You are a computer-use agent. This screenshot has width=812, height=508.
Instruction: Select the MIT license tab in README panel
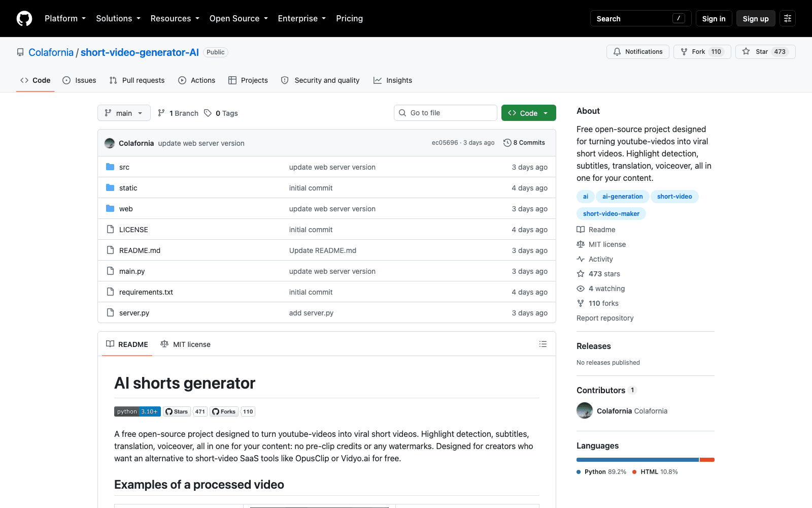[x=185, y=344]
